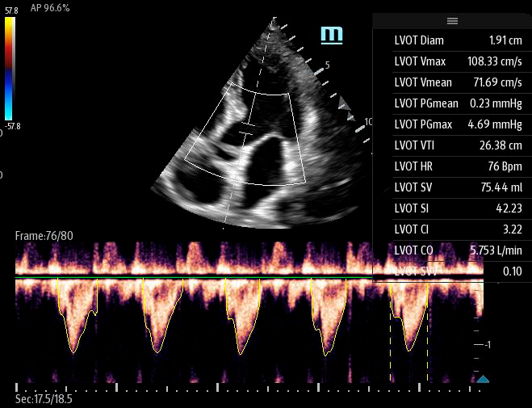532x408 pixels.
Task: Click the LVOT VTI value 26.38 cm
Action: coord(501,145)
